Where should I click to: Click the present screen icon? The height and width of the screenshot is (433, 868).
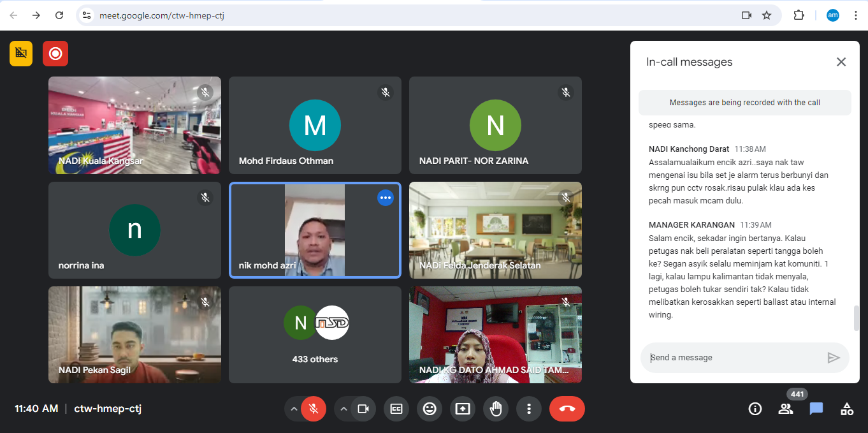click(x=463, y=409)
